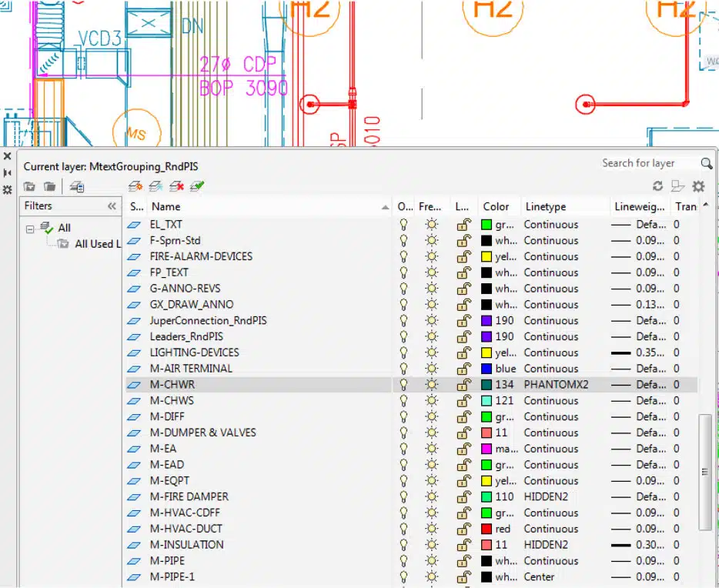Collapse the All filter tree node
719x588 pixels.
pos(30,228)
